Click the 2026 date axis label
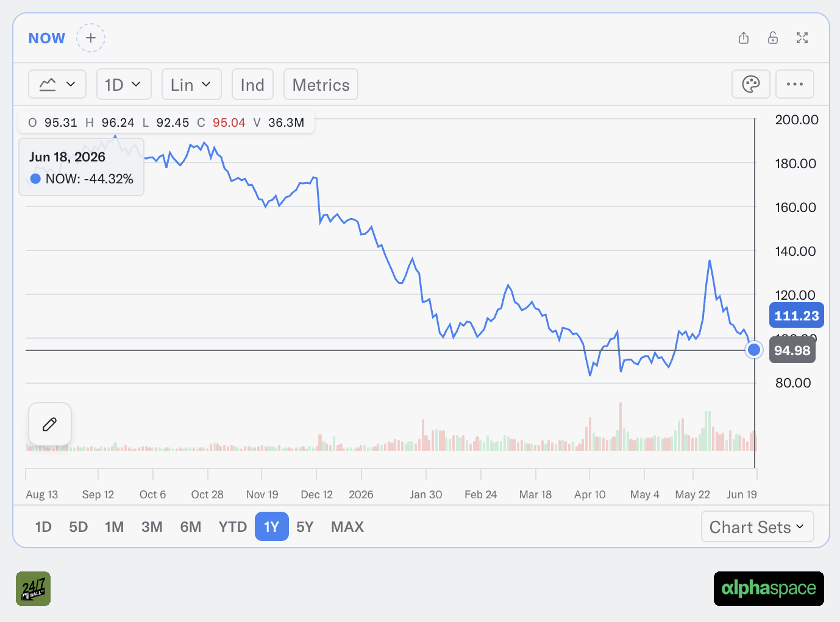 (x=361, y=495)
